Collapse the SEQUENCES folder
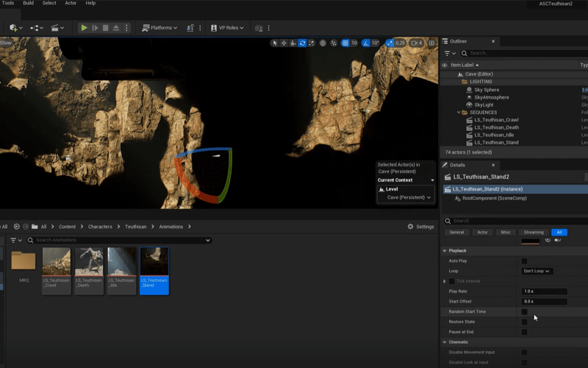This screenshot has height=368, width=588. coord(459,113)
